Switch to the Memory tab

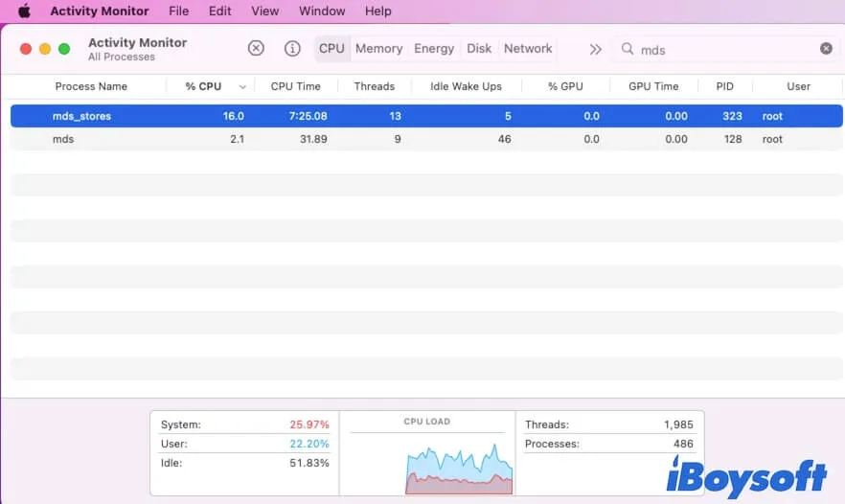pos(378,49)
